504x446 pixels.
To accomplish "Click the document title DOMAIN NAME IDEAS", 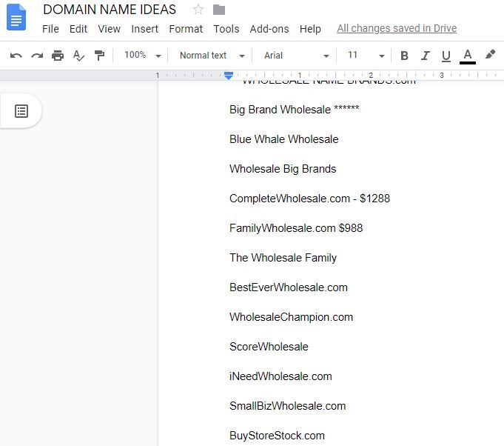I will 110,10.
